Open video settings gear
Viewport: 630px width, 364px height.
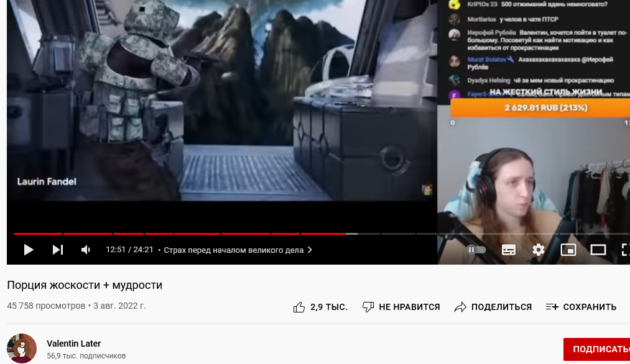click(x=539, y=250)
